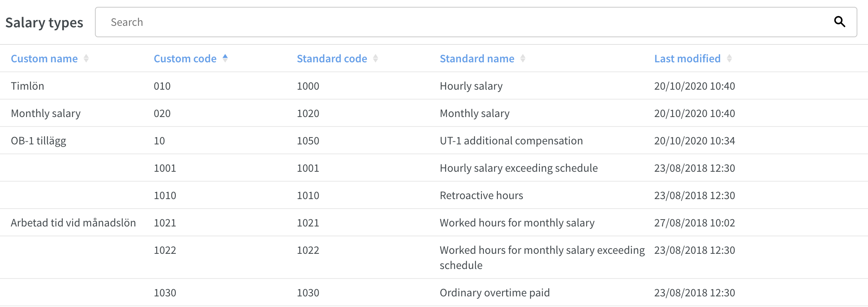Viewport: 868px width, 307px height.
Task: Select Arbetad tid vid månadslön
Action: tap(73, 223)
